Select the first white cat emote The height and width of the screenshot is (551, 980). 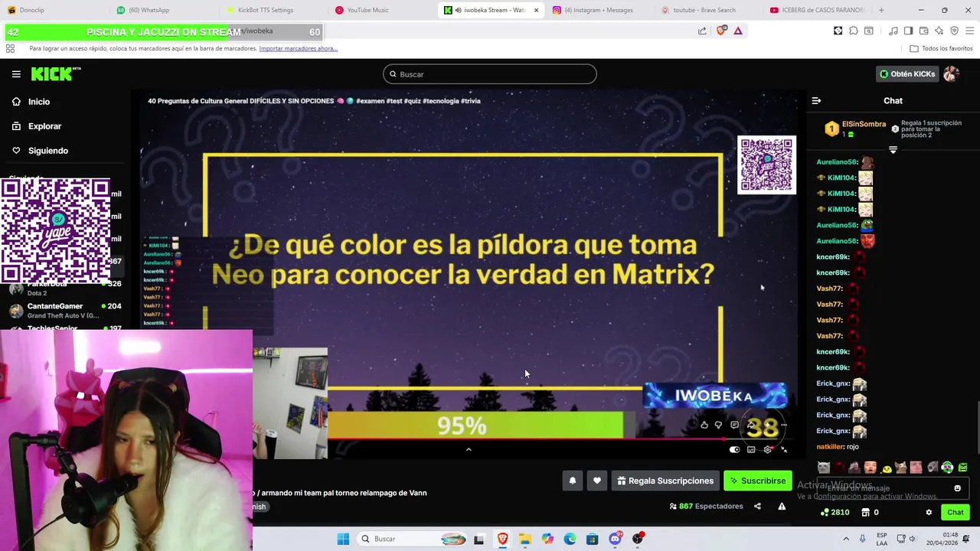[823, 468]
